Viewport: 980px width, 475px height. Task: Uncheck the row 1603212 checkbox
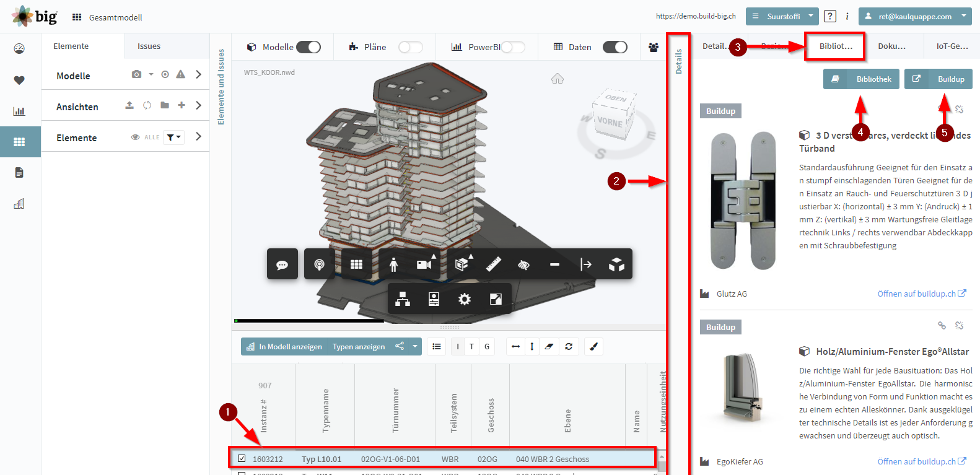pyautogui.click(x=242, y=458)
